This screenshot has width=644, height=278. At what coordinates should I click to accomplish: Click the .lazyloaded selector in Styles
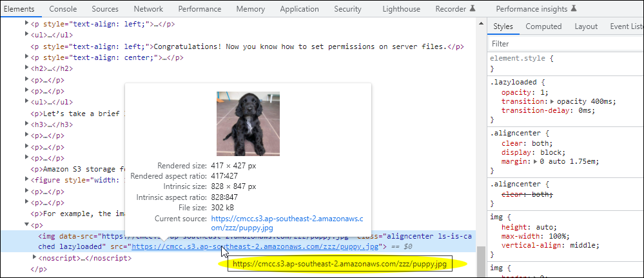click(x=514, y=82)
